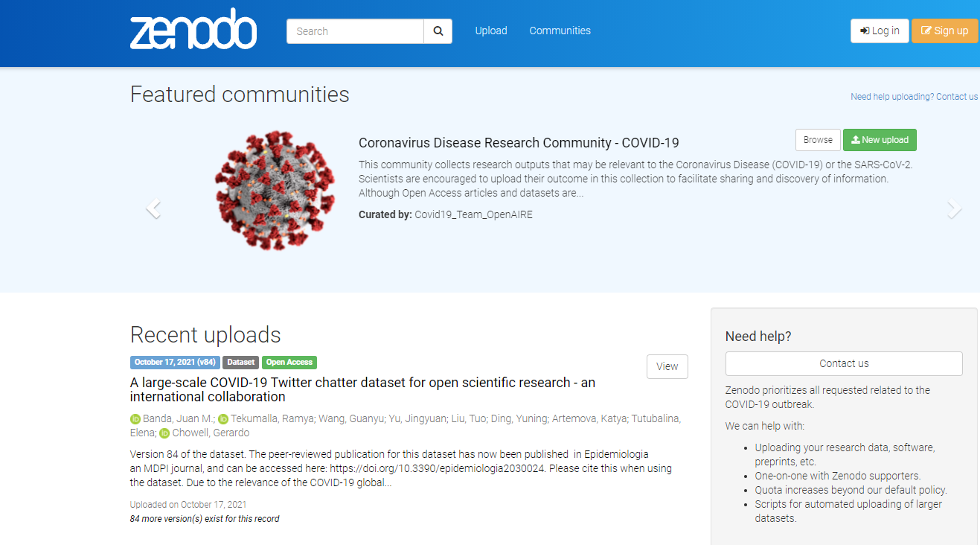980x545 pixels.
Task: Click ORCID icon beside Chowell, Gerardo
Action: (164, 433)
